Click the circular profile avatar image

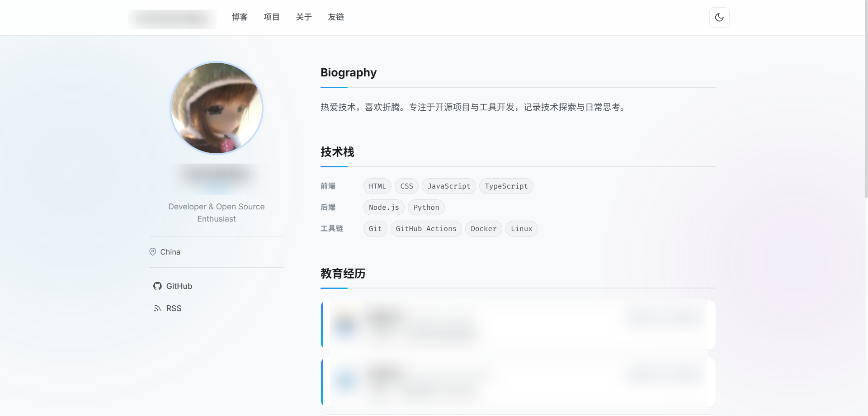pos(217,108)
